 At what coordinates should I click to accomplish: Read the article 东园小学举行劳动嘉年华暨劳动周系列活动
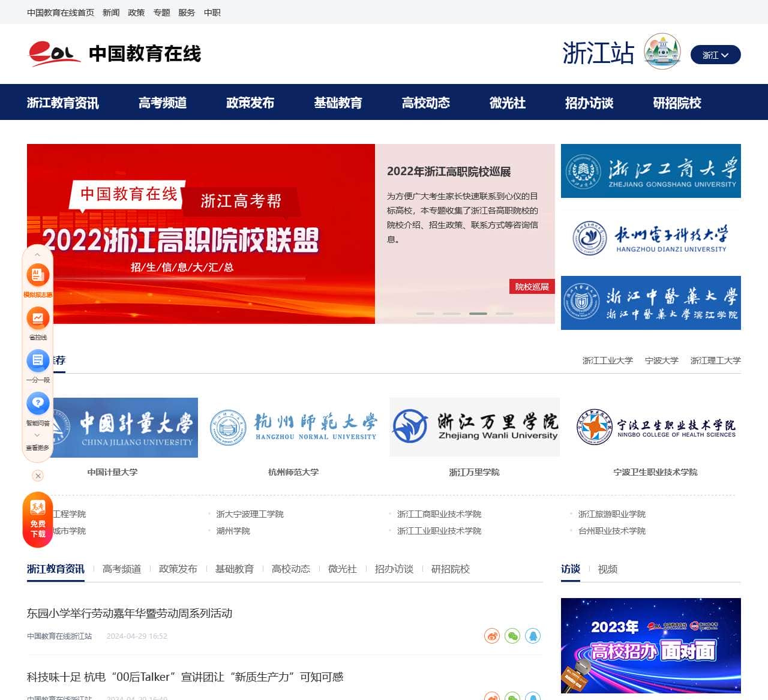[130, 613]
